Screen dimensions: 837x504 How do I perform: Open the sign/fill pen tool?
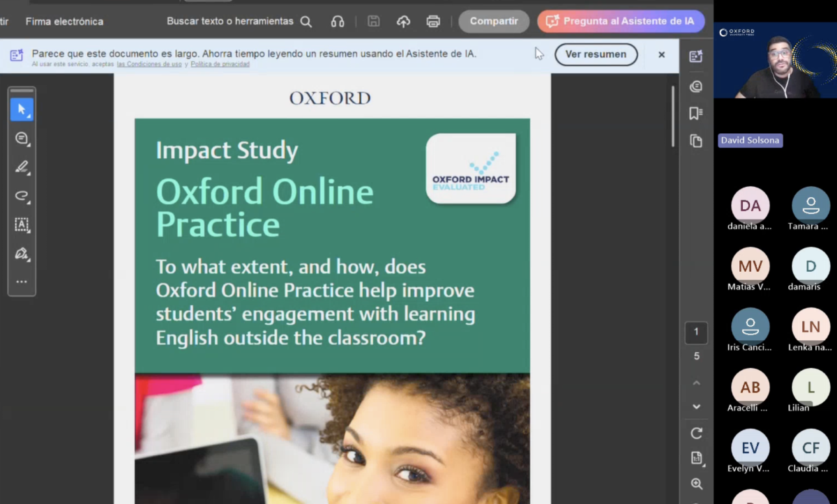pyautogui.click(x=22, y=253)
